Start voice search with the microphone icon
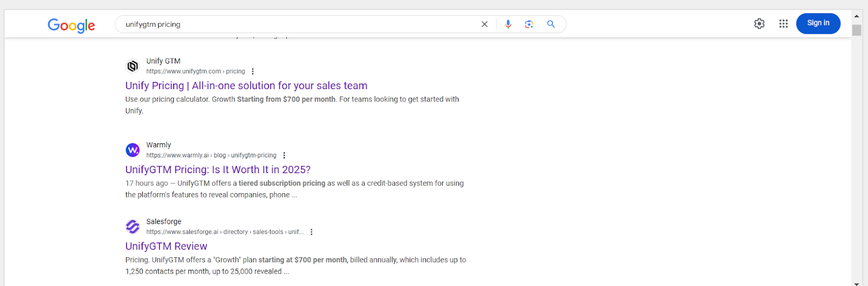The width and height of the screenshot is (868, 286). pyautogui.click(x=508, y=24)
